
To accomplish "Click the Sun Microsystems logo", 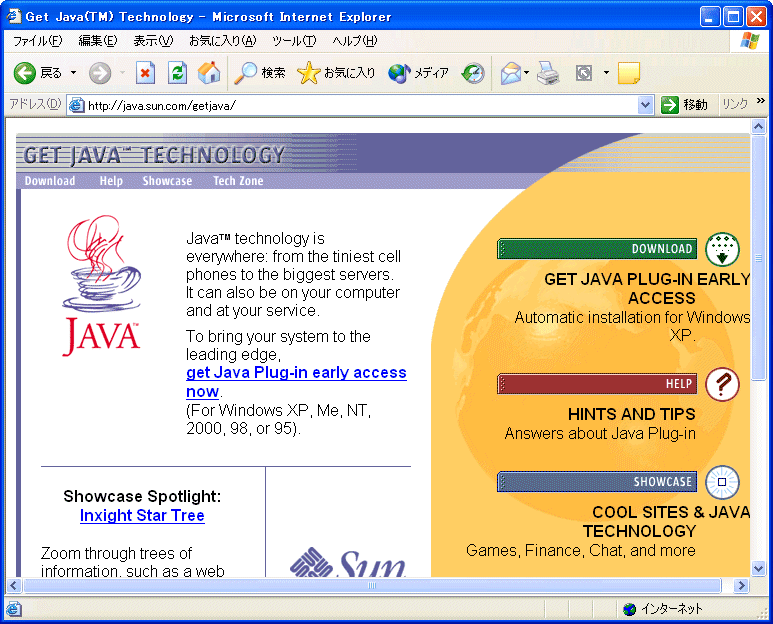I will [x=348, y=562].
